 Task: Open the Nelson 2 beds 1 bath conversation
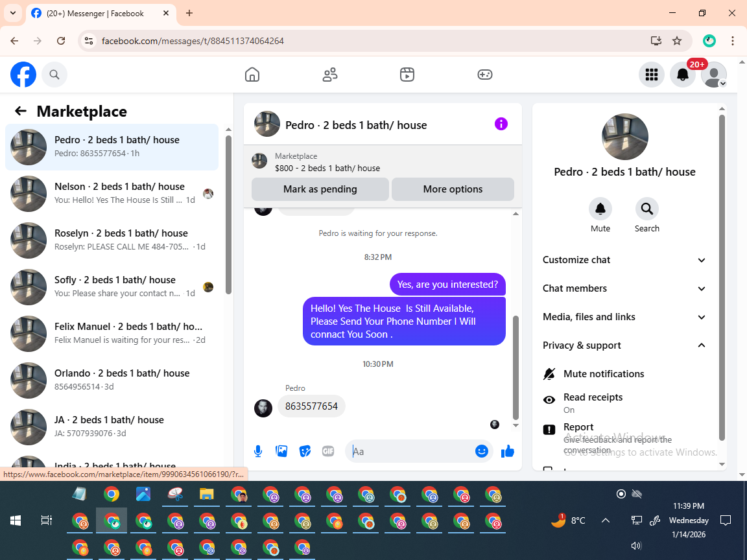pyautogui.click(x=112, y=193)
